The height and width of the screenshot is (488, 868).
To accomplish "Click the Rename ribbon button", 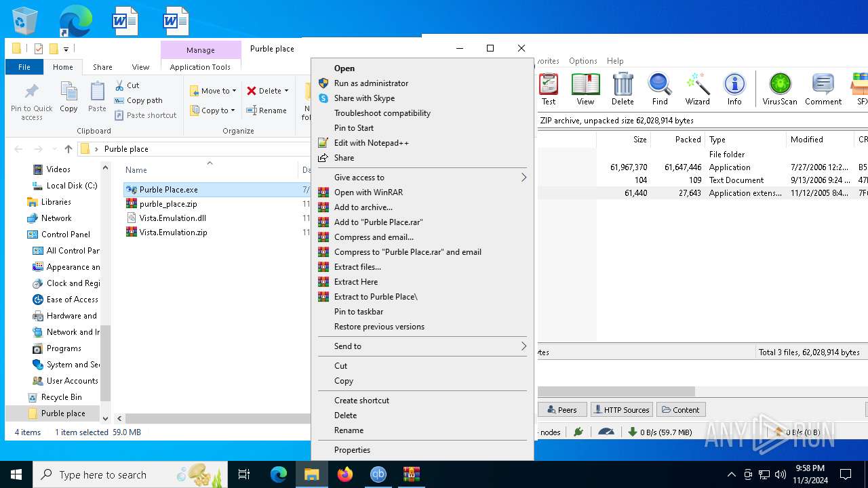I will [267, 110].
